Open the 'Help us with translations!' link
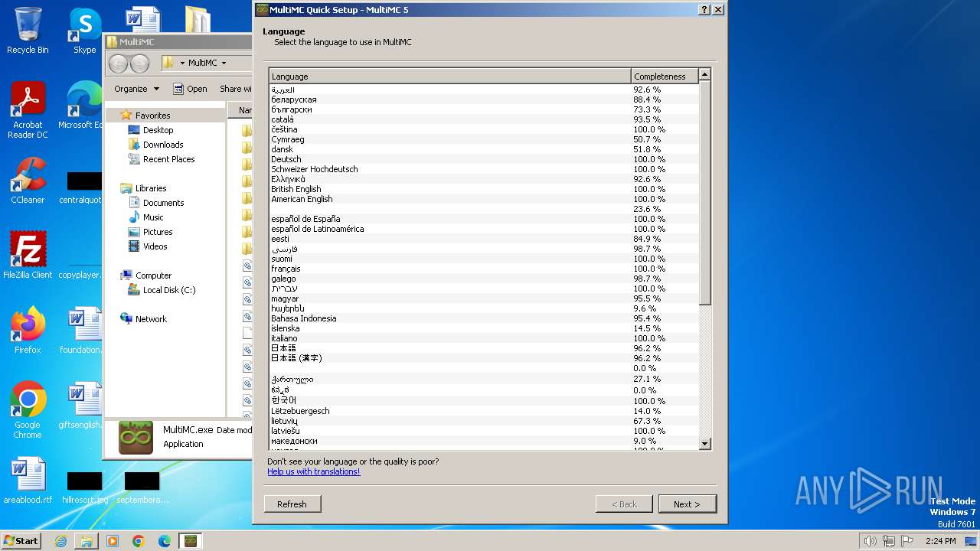Image resolution: width=980 pixels, height=551 pixels. (x=314, y=471)
